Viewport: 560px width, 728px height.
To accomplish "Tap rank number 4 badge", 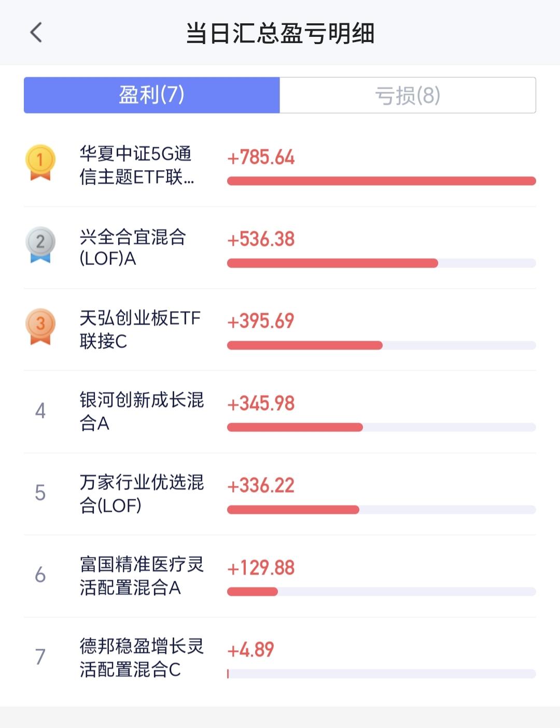I will tap(40, 411).
